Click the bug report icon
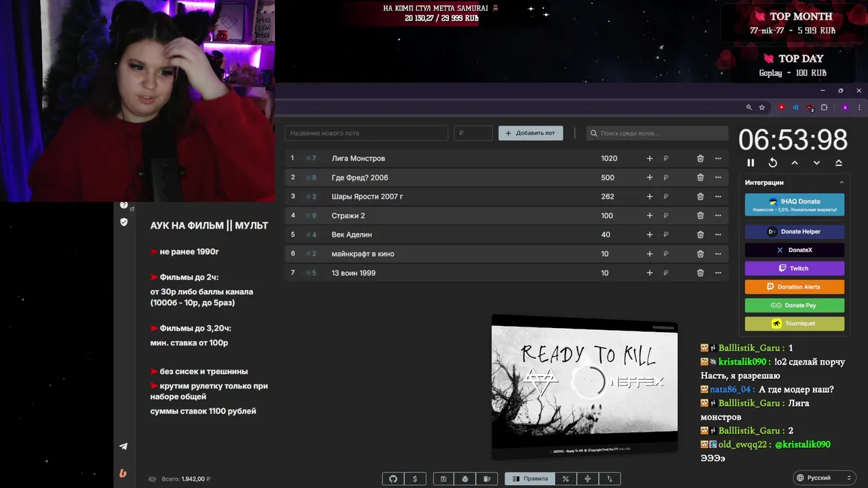Screen dimensions: 868x488 coord(465,479)
